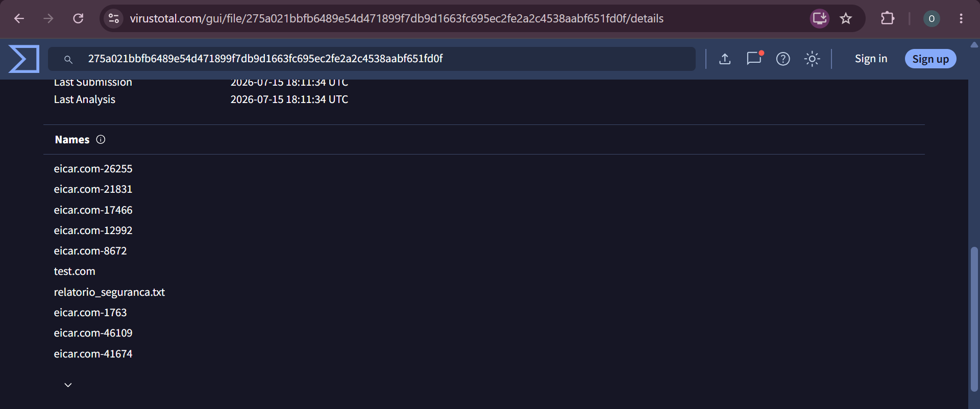
Task: Click the Last Analysis timestamp value
Action: coord(289,99)
